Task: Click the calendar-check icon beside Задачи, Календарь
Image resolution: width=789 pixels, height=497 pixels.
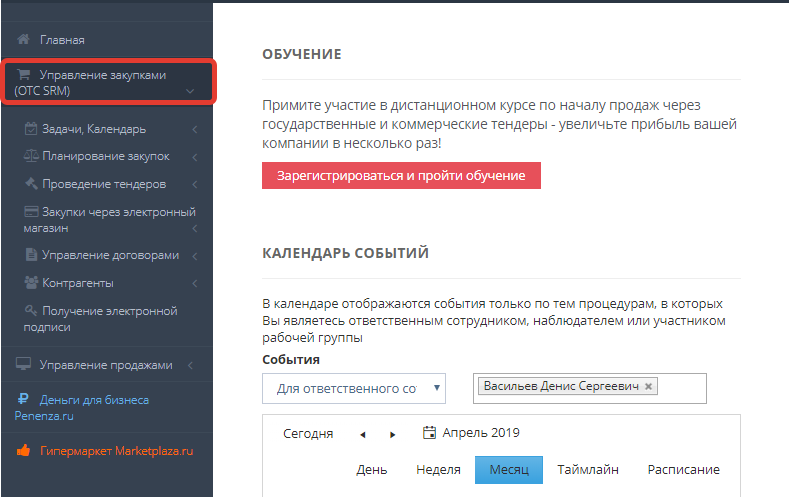Action: (32, 129)
